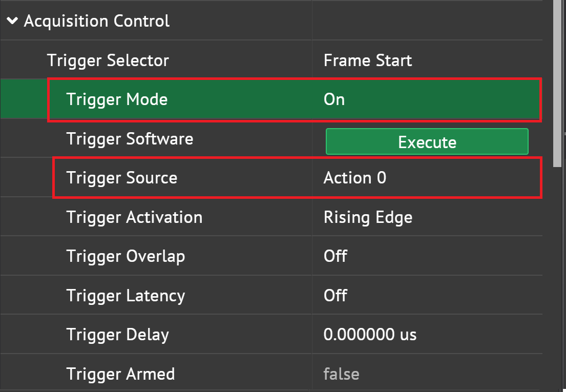
Task: Select the Trigger Mode row label
Action: pos(117,99)
